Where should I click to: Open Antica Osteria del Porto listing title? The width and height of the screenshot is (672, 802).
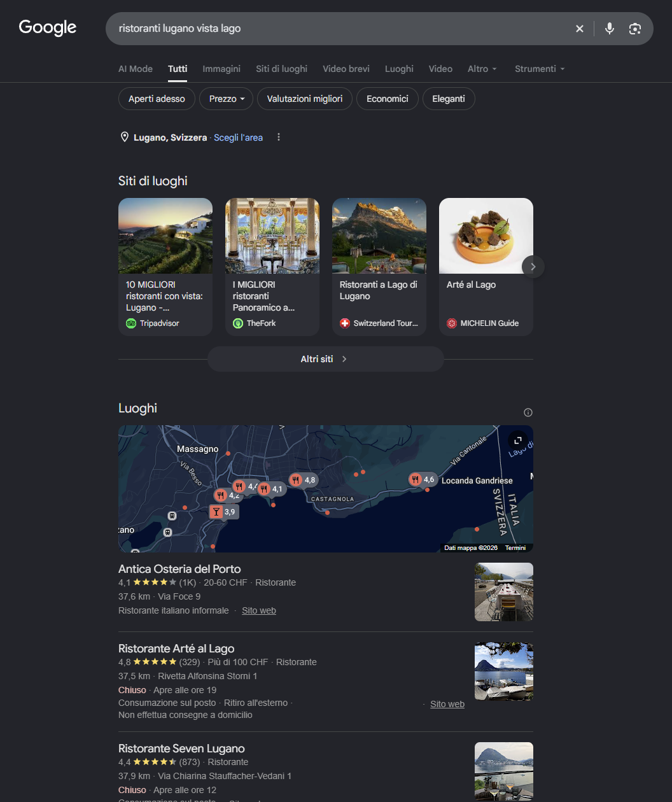coord(179,569)
